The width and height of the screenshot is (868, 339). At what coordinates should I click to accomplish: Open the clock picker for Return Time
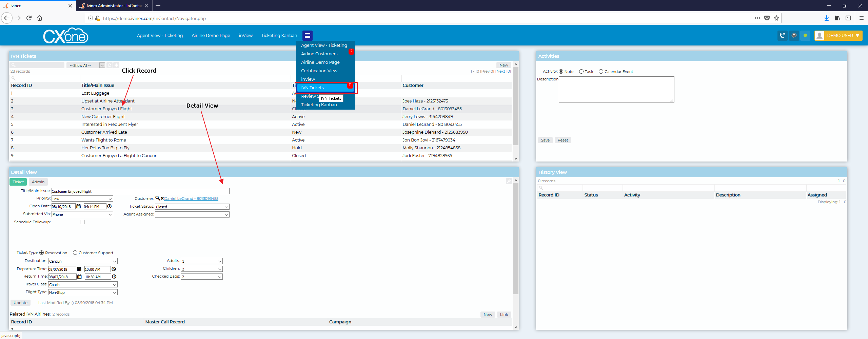coord(114,277)
